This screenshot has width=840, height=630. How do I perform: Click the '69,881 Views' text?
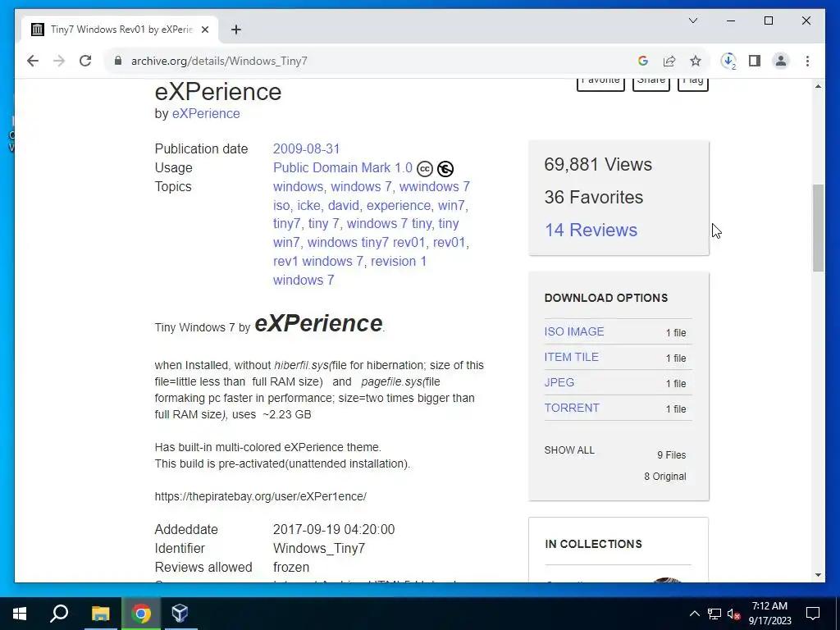click(598, 164)
